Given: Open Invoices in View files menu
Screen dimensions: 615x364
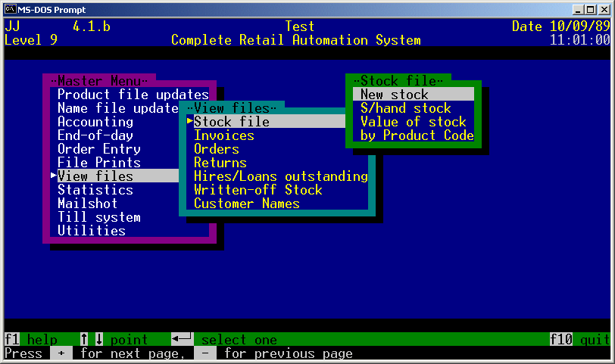Looking at the screenshot, I should click(x=224, y=135).
